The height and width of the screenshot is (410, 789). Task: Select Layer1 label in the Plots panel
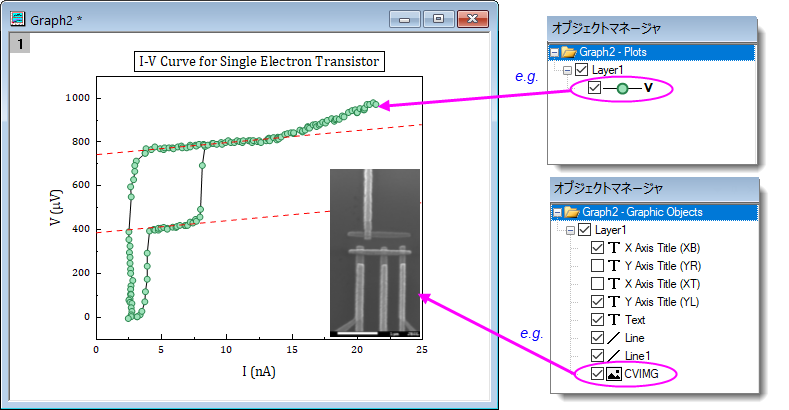tap(607, 70)
